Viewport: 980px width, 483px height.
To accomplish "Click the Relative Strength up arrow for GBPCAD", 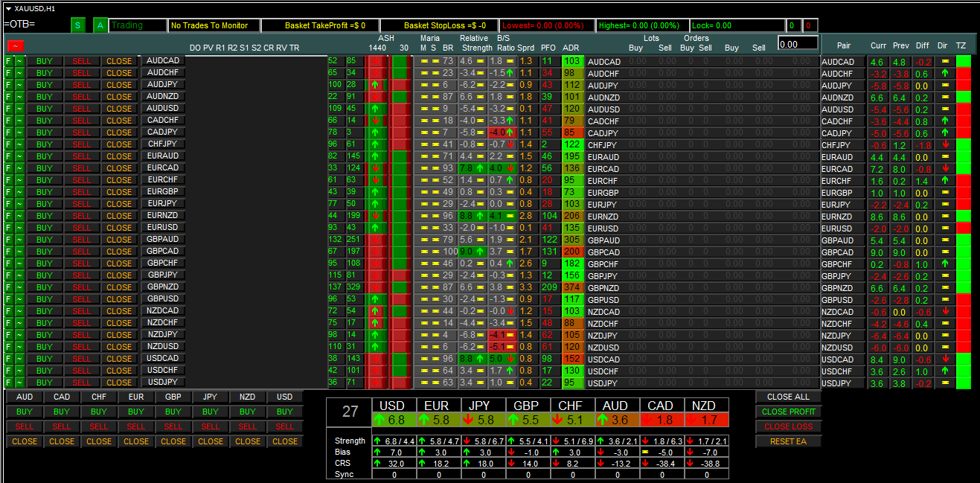I will [x=479, y=252].
